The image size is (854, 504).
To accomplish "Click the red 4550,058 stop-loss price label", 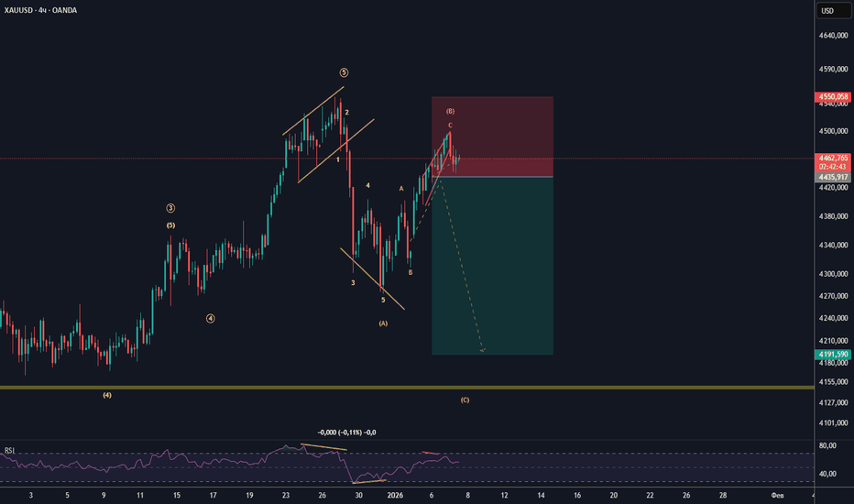I will click(833, 96).
